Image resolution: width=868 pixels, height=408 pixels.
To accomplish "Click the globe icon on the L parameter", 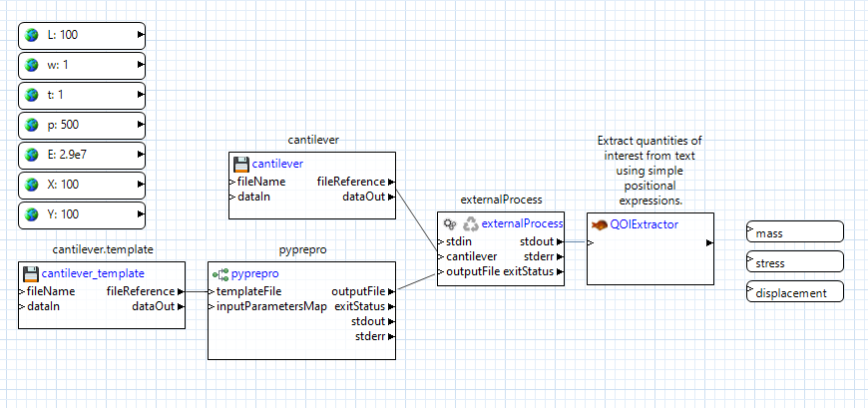I will [x=32, y=35].
